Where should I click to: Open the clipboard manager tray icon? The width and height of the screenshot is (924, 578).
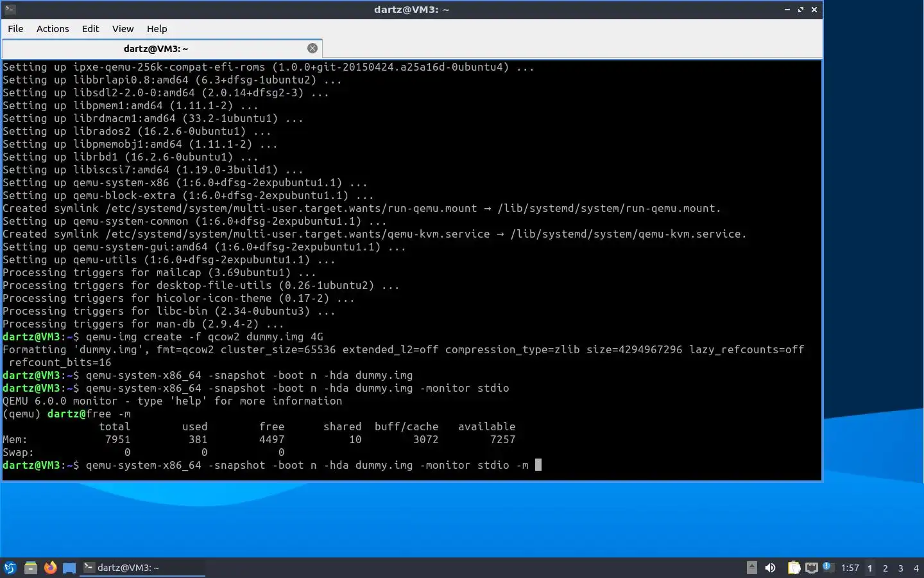pyautogui.click(x=794, y=568)
